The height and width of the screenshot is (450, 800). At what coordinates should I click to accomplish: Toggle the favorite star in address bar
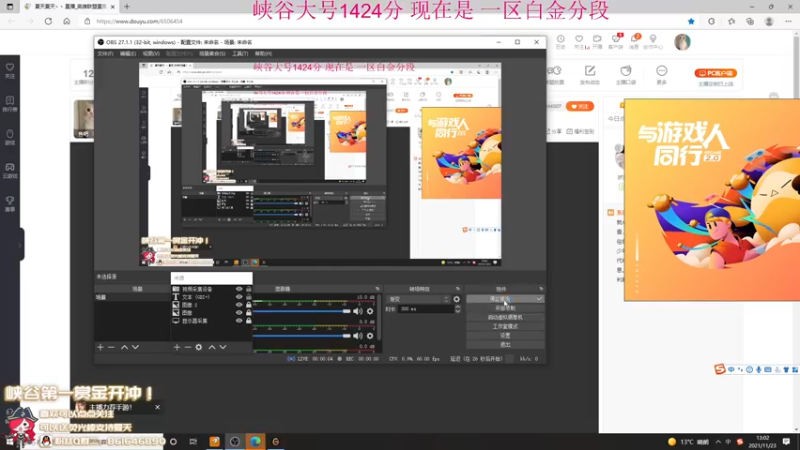(691, 21)
